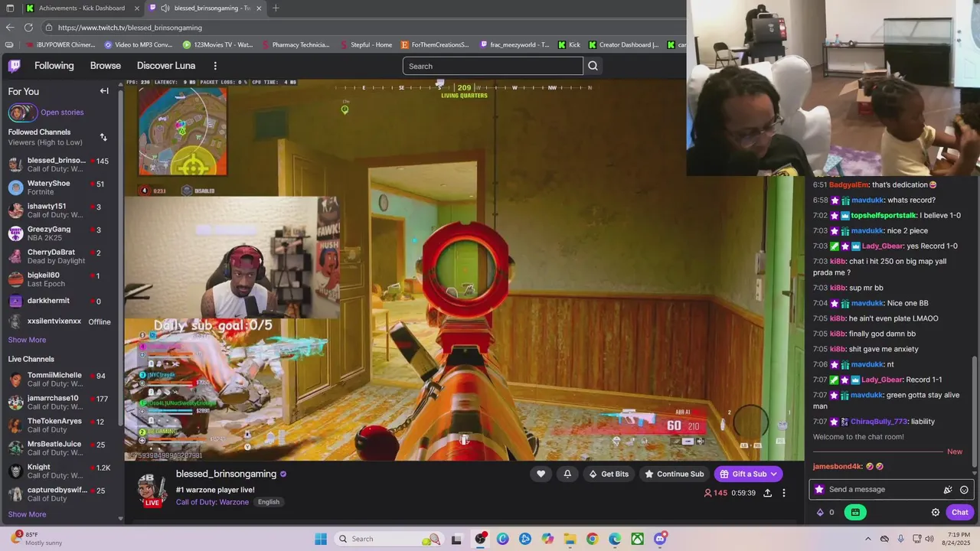Click the English language tag
Image resolution: width=980 pixels, height=551 pixels.
tap(269, 502)
